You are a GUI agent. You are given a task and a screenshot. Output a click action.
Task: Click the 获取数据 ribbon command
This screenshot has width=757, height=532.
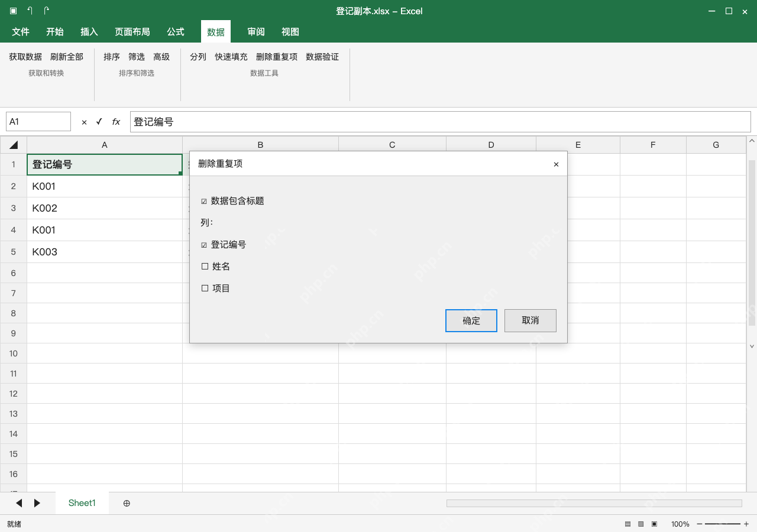[25, 57]
